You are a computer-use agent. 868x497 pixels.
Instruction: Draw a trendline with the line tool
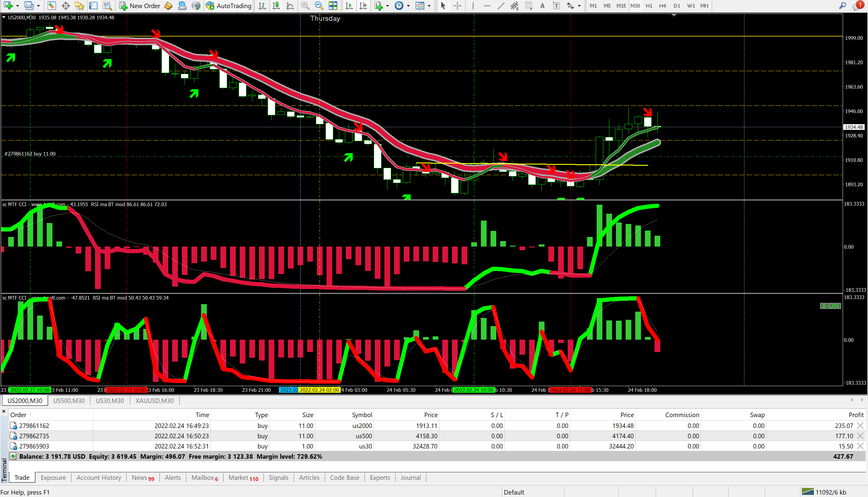(x=501, y=6)
